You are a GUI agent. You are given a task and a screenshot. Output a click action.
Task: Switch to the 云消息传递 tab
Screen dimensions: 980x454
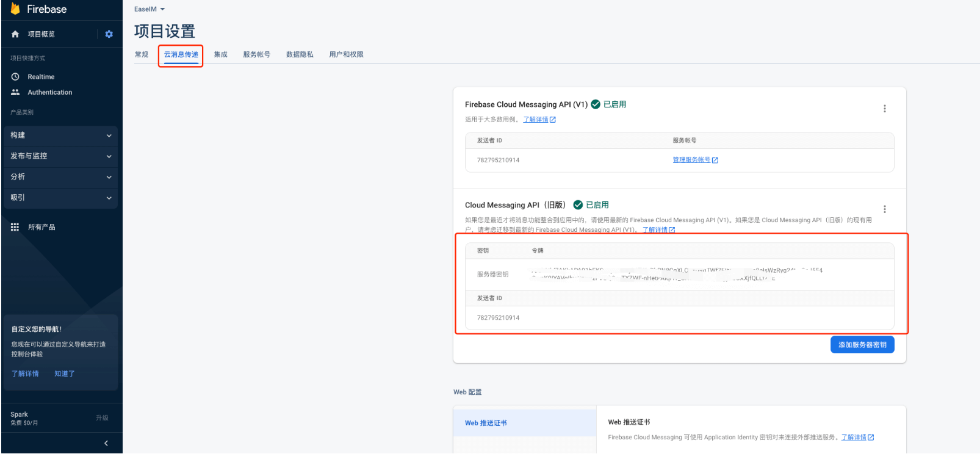pyautogui.click(x=181, y=55)
